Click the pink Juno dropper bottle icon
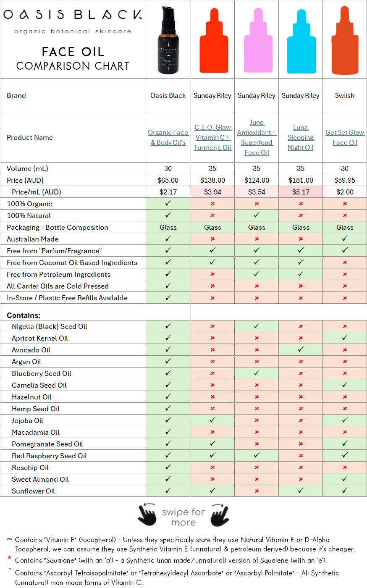This screenshot has width=367, height=588. coord(256,39)
